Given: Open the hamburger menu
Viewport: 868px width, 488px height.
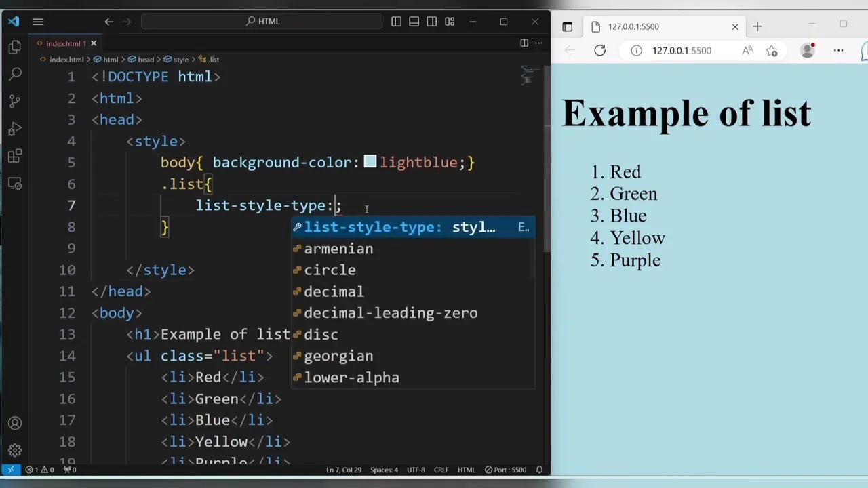Looking at the screenshot, I should pos(38,21).
